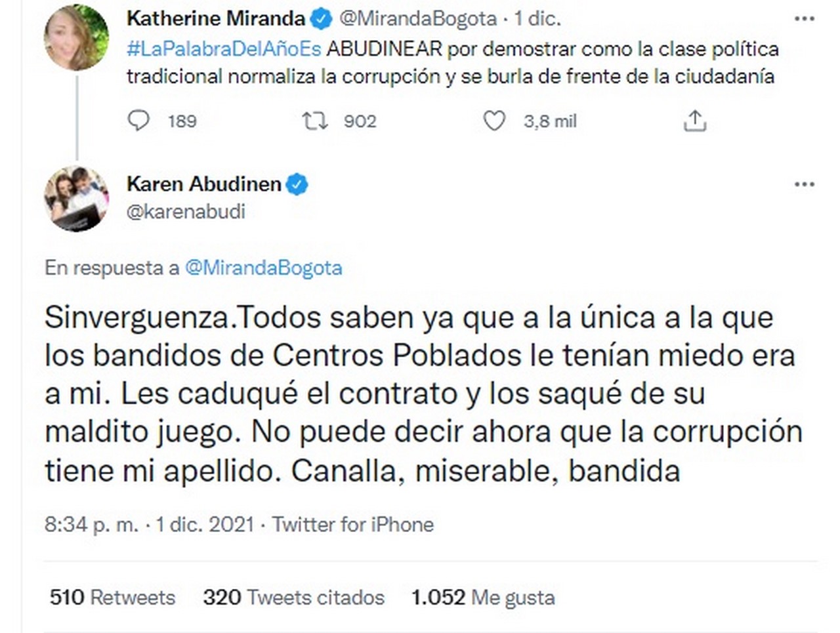840x633 pixels.
Task: Click the Twitter for iPhone source label
Action: click(x=353, y=525)
